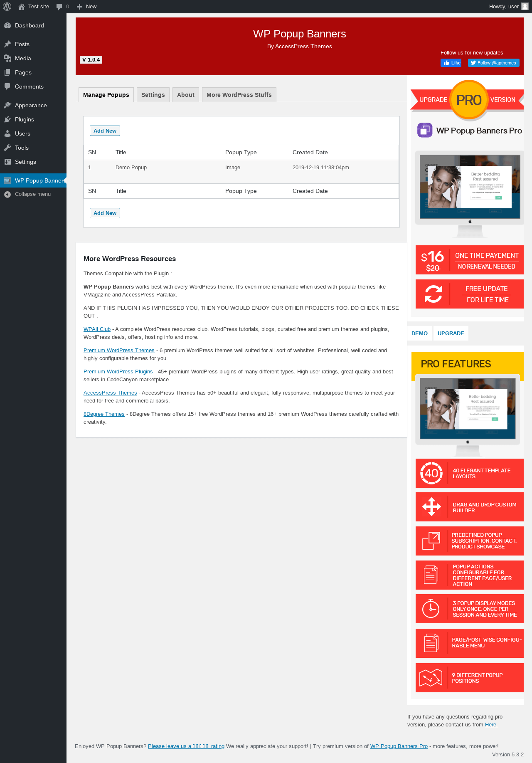Click the Appearance brush icon

point(7,105)
